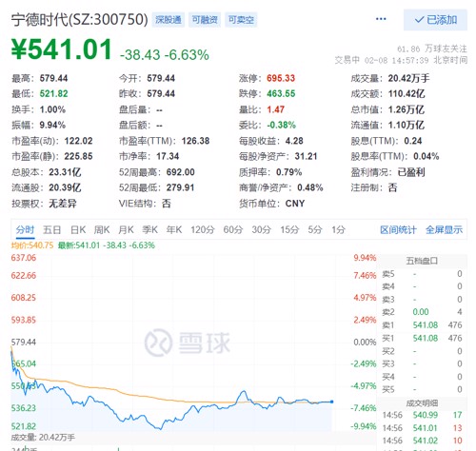Open the 周K chart tab
476x451 pixels.
pyautogui.click(x=102, y=229)
